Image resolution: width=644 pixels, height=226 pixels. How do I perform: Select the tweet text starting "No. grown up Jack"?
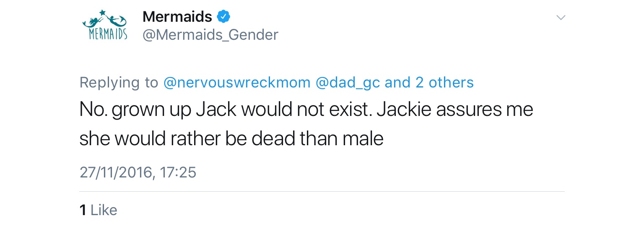coord(306,110)
